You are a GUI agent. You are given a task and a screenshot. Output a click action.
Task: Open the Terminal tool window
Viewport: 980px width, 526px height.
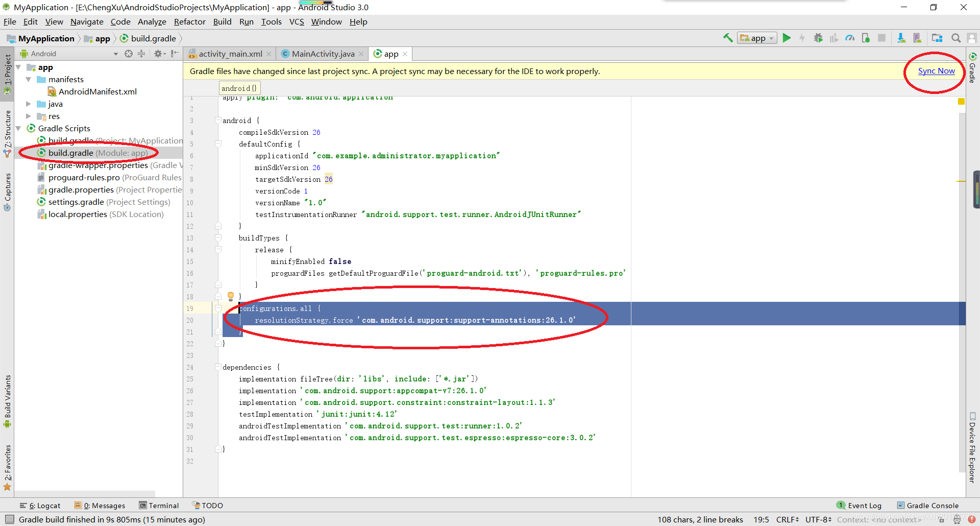pos(159,506)
